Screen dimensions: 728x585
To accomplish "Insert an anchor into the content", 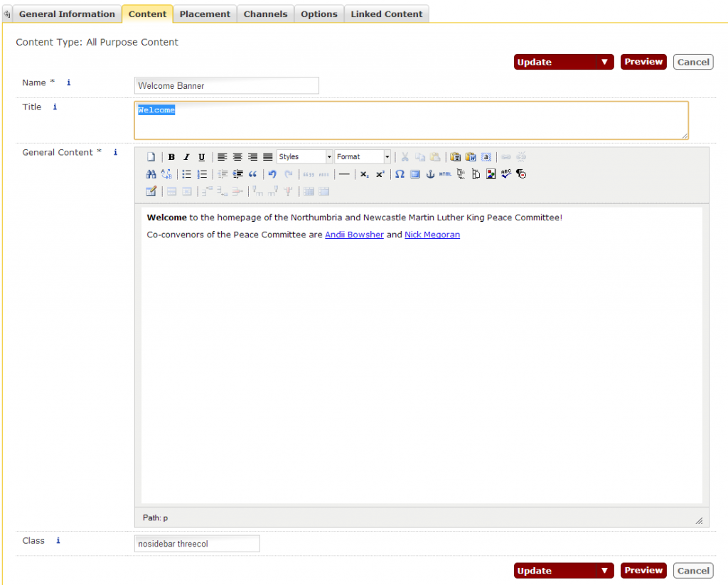I will (x=429, y=174).
